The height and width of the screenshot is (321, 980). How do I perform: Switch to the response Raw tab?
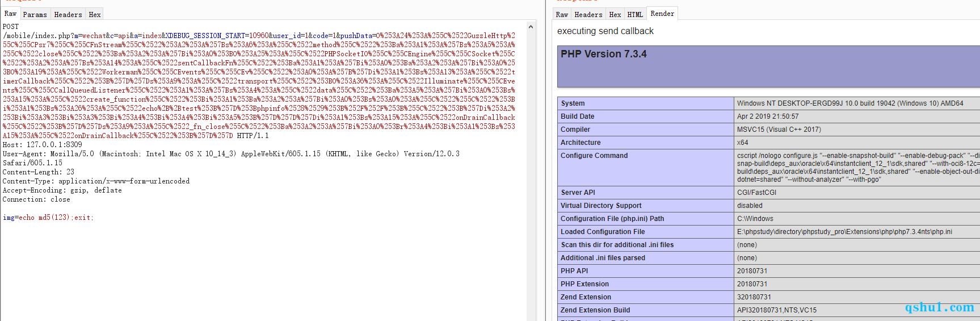point(562,14)
